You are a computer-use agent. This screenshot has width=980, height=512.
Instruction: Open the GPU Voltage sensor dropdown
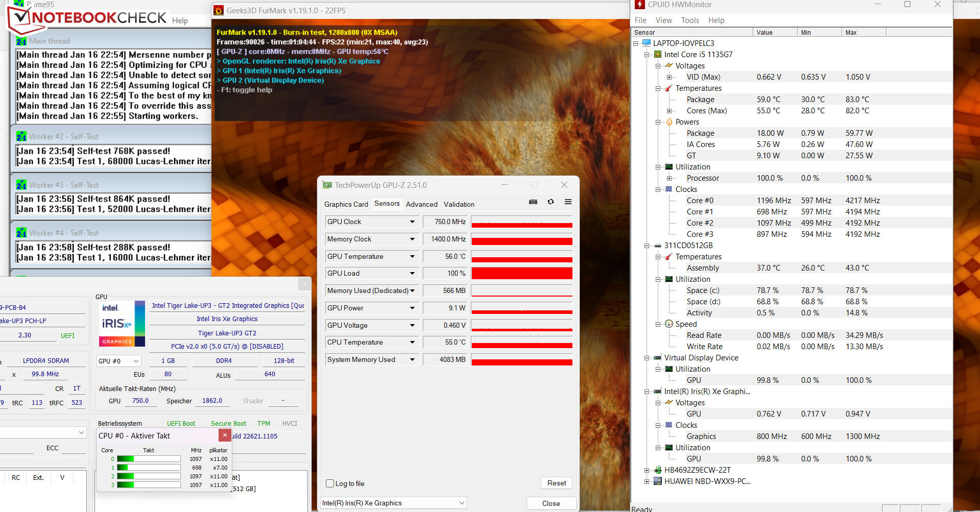[x=412, y=325]
